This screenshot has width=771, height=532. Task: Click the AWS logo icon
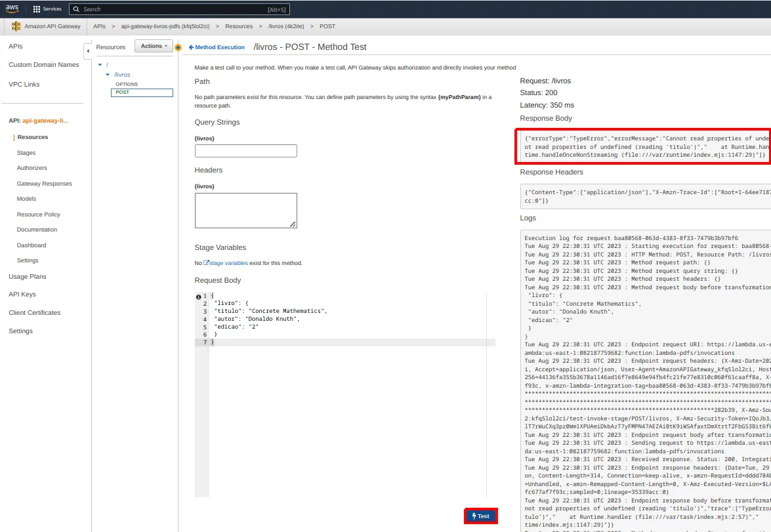(x=12, y=9)
